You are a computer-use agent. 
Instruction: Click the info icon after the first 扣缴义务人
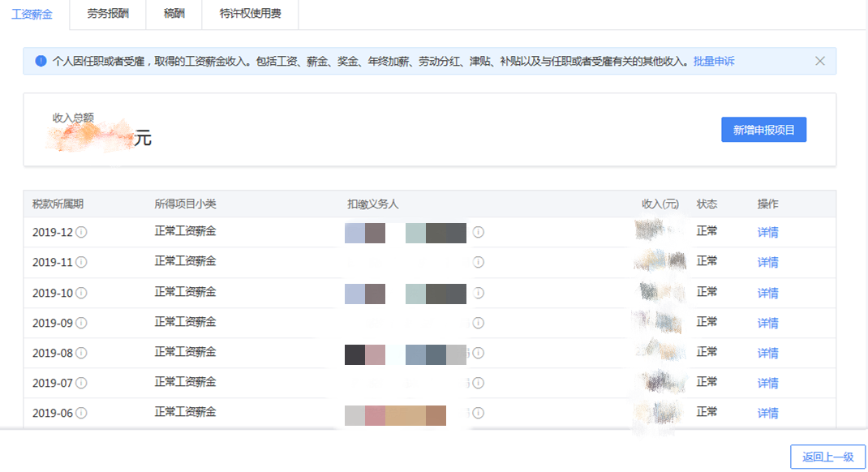pos(478,232)
